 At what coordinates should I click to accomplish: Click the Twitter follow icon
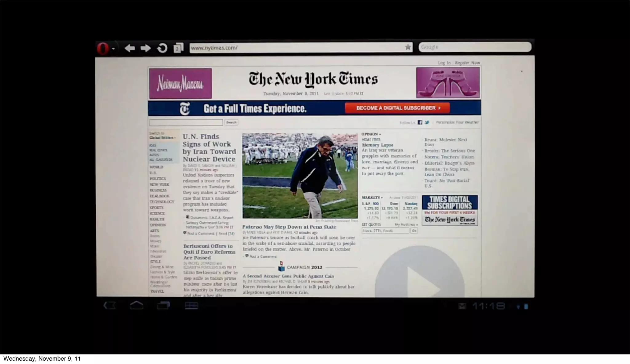[427, 122]
